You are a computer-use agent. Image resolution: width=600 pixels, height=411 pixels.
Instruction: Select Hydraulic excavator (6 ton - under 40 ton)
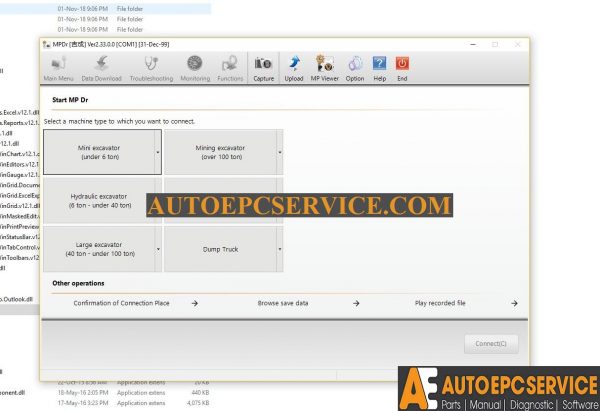[x=99, y=201]
